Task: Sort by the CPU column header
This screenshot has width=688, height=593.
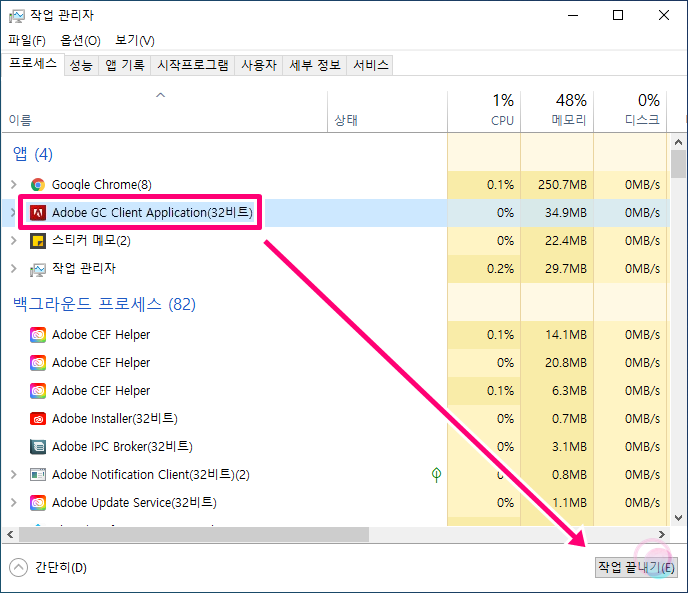Action: point(484,111)
